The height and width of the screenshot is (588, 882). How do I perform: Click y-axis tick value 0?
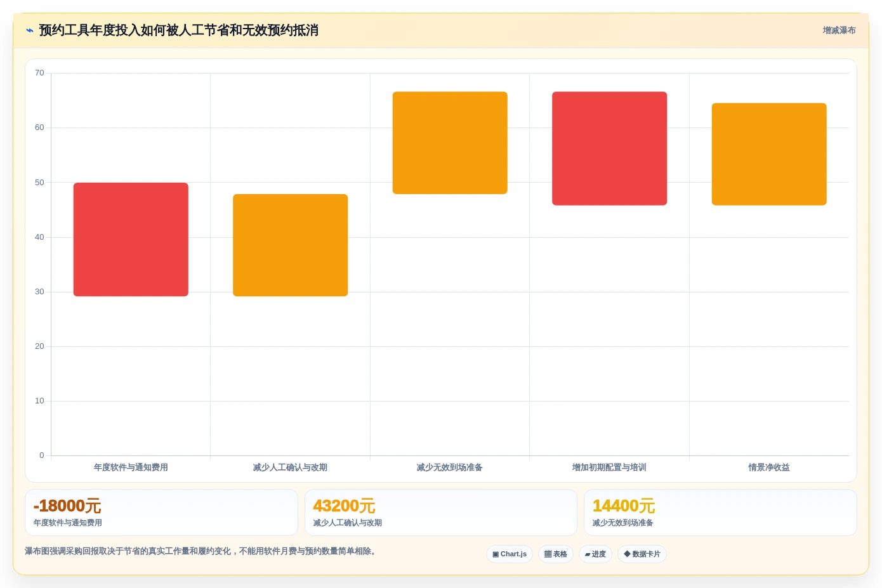(42, 455)
